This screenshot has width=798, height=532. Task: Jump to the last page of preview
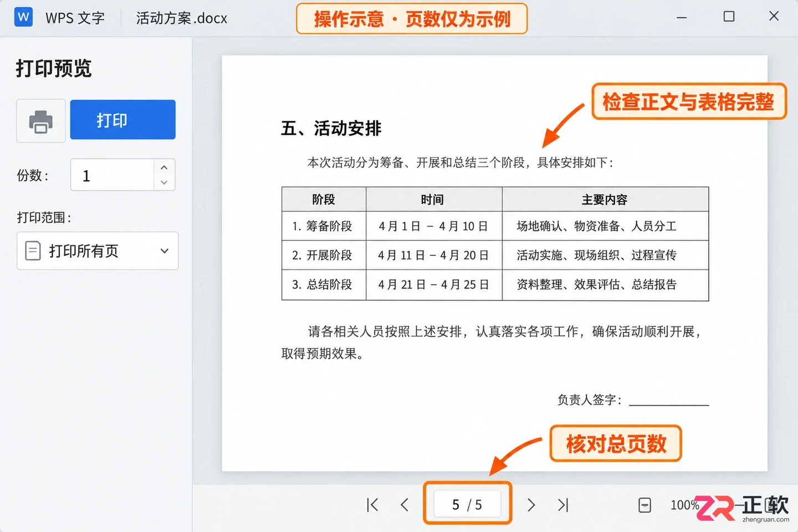pos(563,505)
